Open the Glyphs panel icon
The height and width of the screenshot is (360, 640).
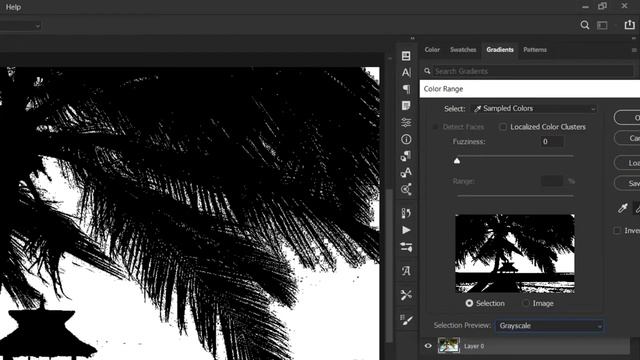(x=406, y=271)
